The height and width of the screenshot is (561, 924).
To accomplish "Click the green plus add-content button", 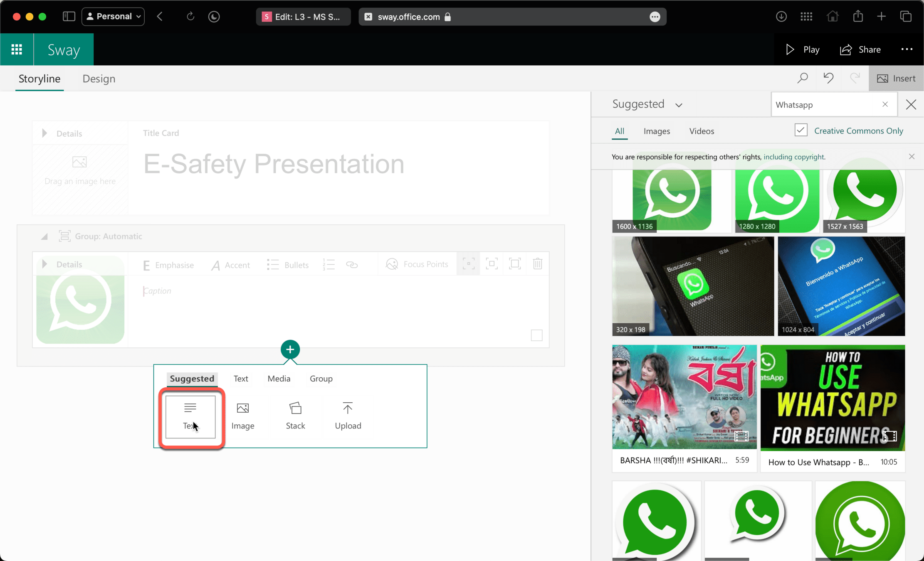I will (290, 349).
